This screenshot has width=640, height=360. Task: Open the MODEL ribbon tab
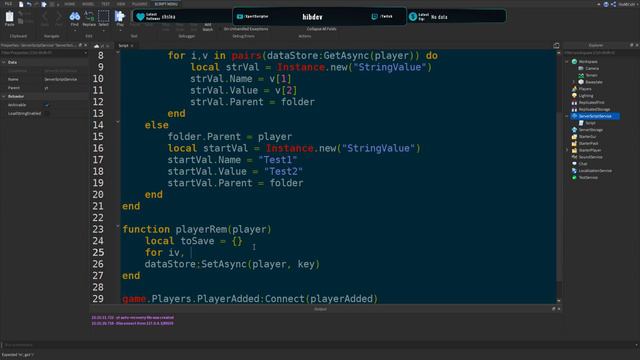click(88, 4)
